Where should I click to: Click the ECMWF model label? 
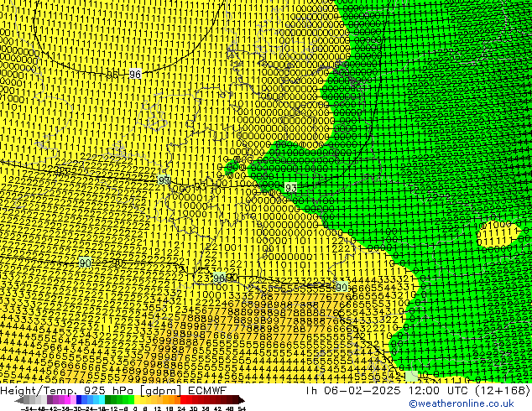(207, 391)
